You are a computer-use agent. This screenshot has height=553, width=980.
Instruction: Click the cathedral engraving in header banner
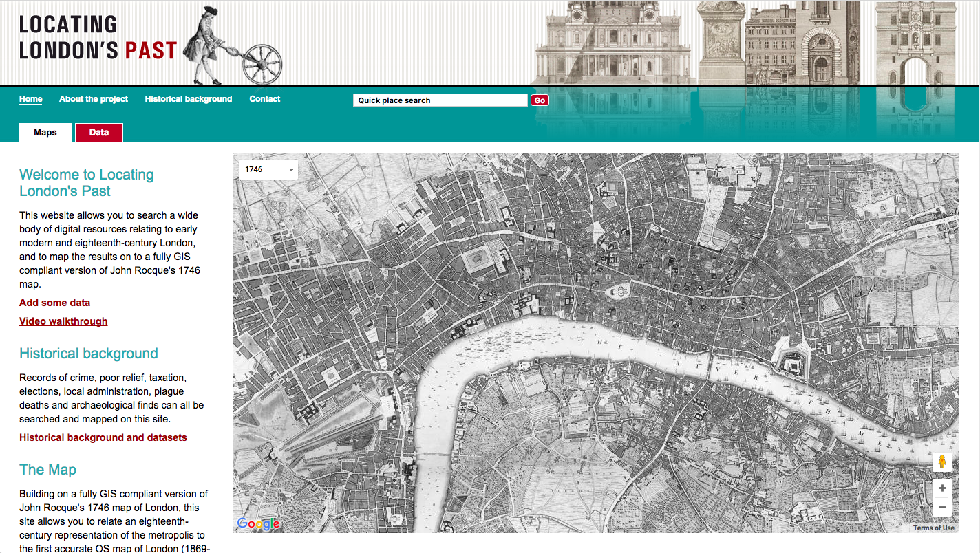[x=612, y=43]
